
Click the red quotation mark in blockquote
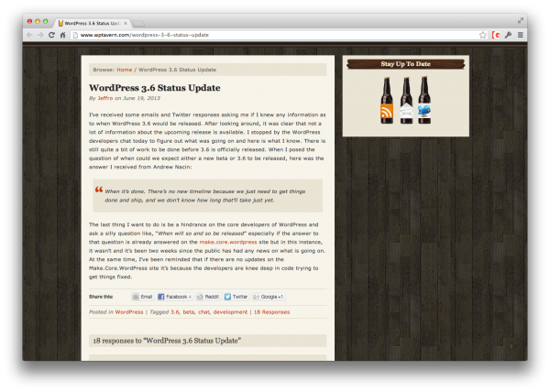pyautogui.click(x=99, y=190)
